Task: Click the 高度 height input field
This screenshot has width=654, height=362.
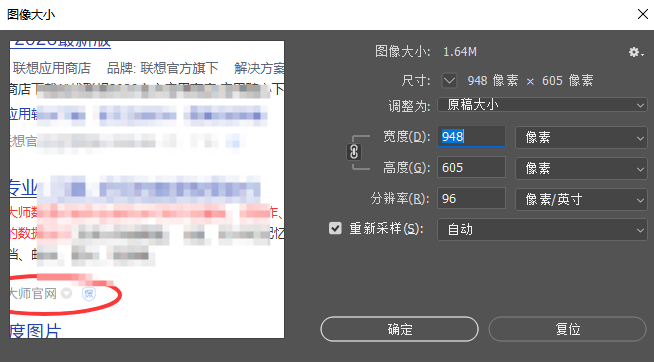Action: coord(471,168)
